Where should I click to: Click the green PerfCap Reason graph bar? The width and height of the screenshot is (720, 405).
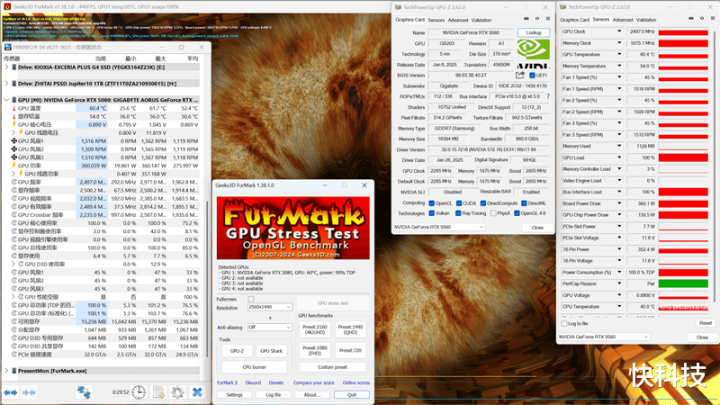[x=683, y=284]
